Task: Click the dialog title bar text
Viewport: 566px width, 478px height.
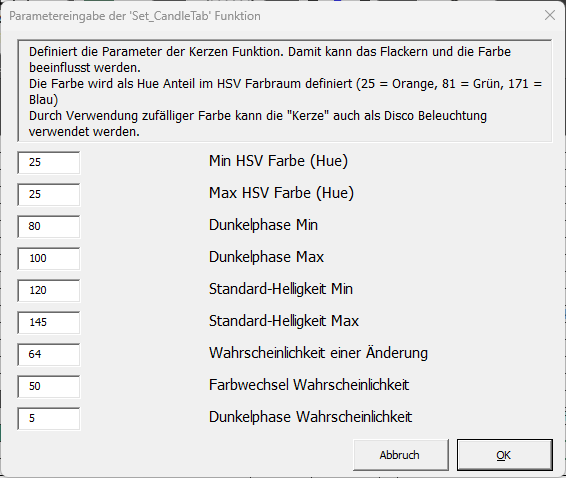Action: [x=135, y=16]
